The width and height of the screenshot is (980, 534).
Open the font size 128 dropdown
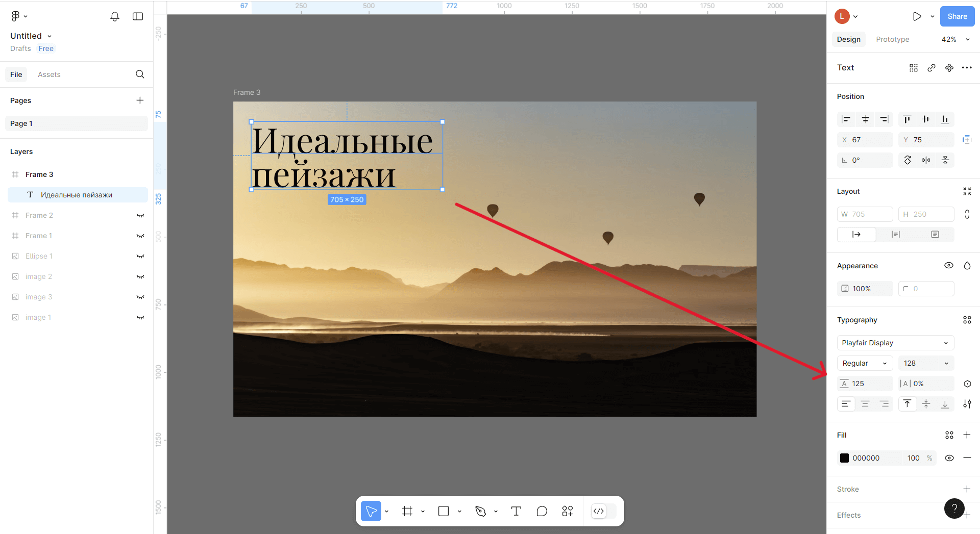[x=946, y=363]
